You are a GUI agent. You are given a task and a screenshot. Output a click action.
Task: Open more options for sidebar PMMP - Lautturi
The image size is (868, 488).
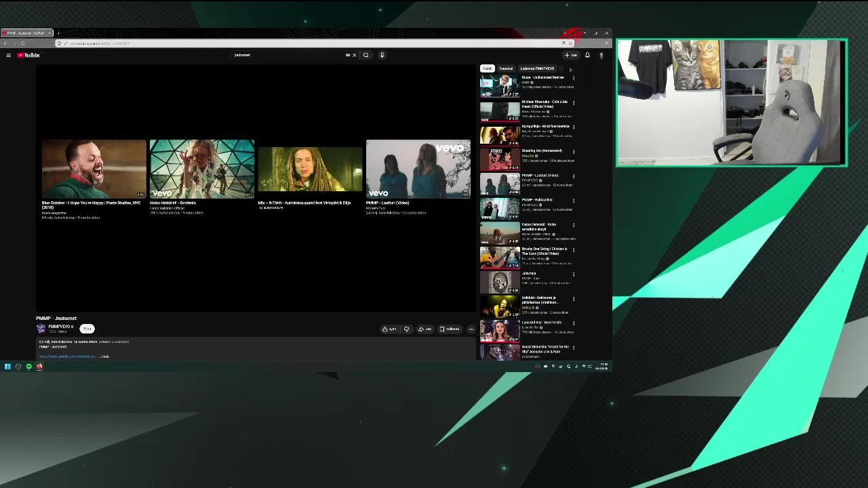pos(574,176)
